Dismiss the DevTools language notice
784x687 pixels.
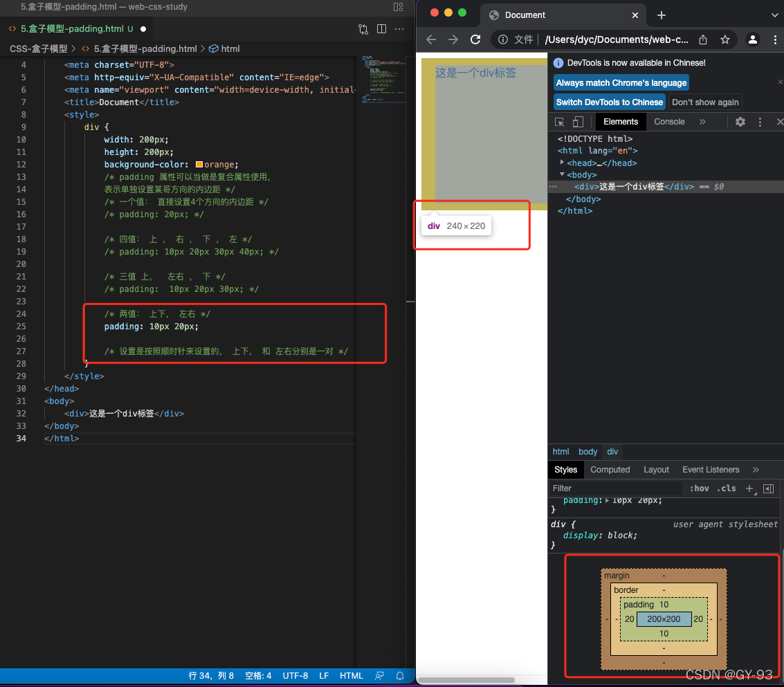(x=780, y=82)
